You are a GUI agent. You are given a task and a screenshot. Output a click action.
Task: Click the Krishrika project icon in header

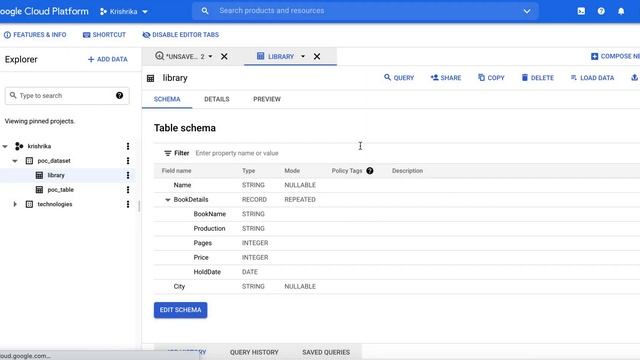point(103,11)
